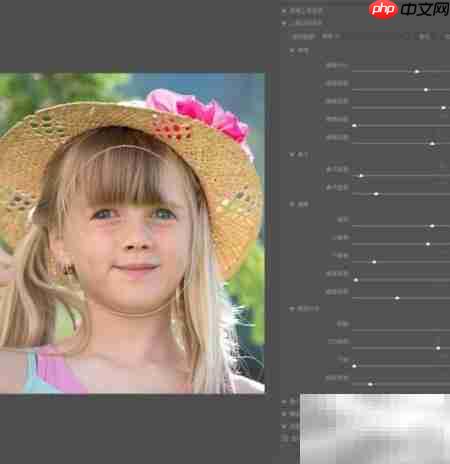Click the Nose Height slider handle
The width and height of the screenshot is (450, 464).
click(361, 175)
